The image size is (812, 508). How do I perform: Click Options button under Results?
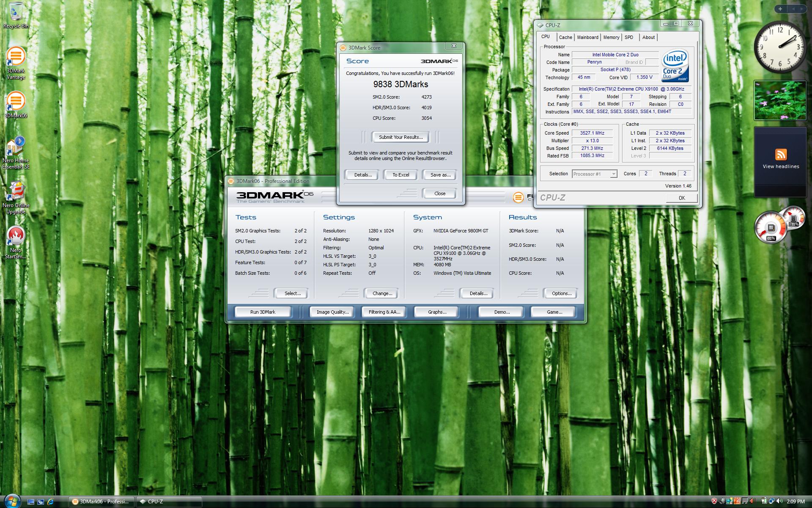[x=561, y=293]
